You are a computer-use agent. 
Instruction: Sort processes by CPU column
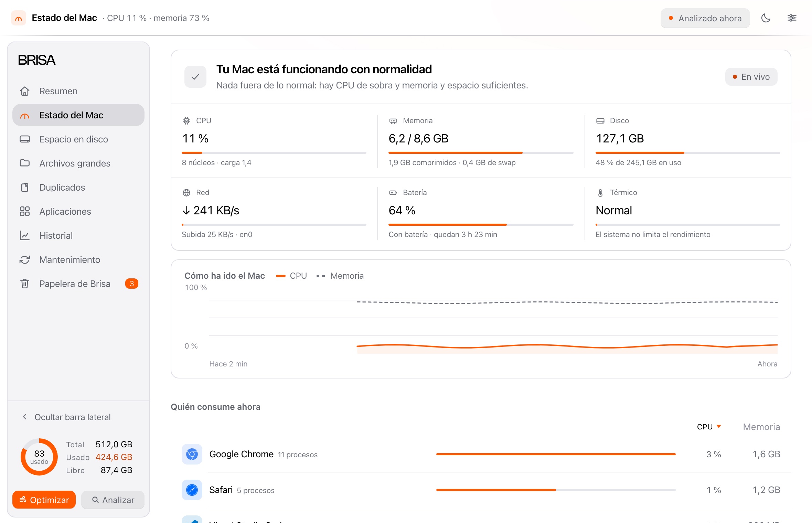pyautogui.click(x=709, y=427)
